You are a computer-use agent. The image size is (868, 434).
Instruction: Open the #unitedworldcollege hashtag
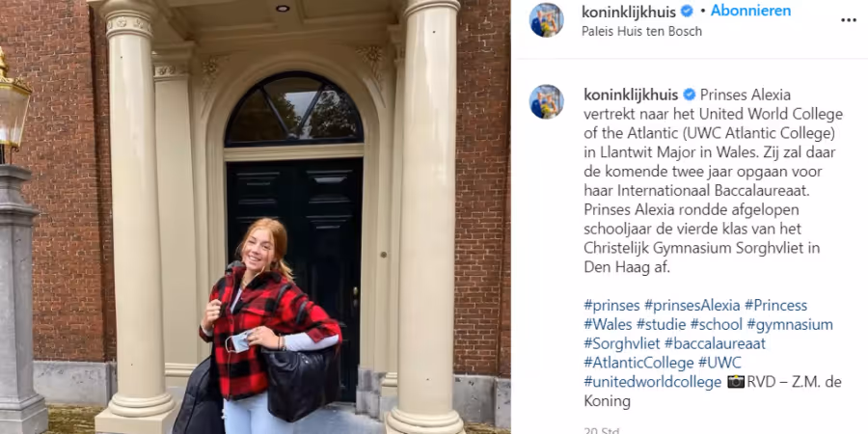653,382
